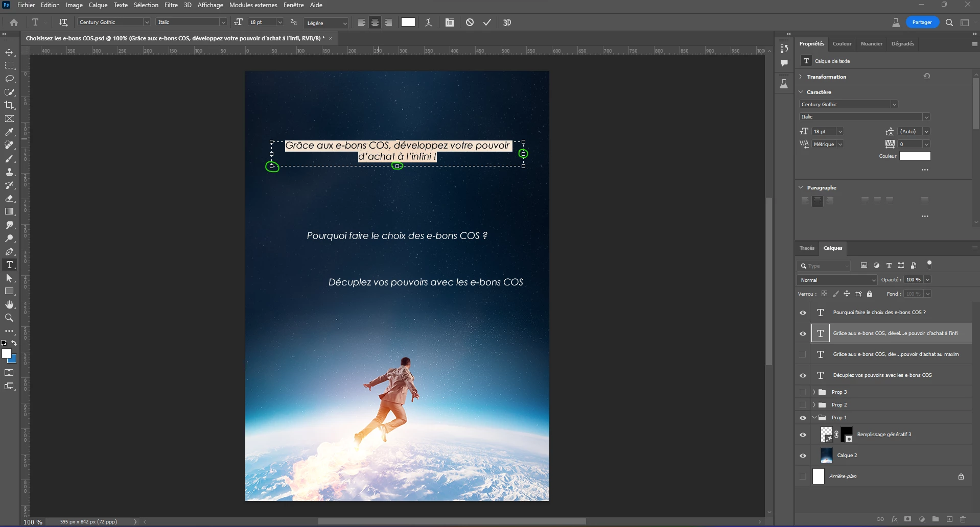Open anti-aliasing 'Légère' dropdown

[x=326, y=23]
